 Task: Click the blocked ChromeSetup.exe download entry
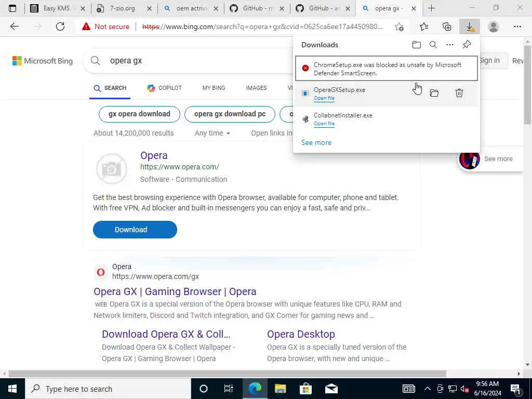click(387, 69)
